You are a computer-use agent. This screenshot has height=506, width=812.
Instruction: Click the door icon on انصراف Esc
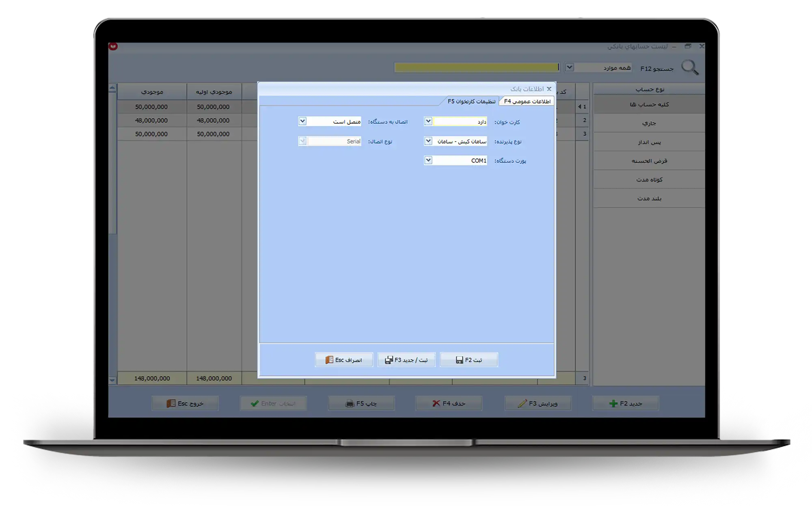click(x=329, y=360)
